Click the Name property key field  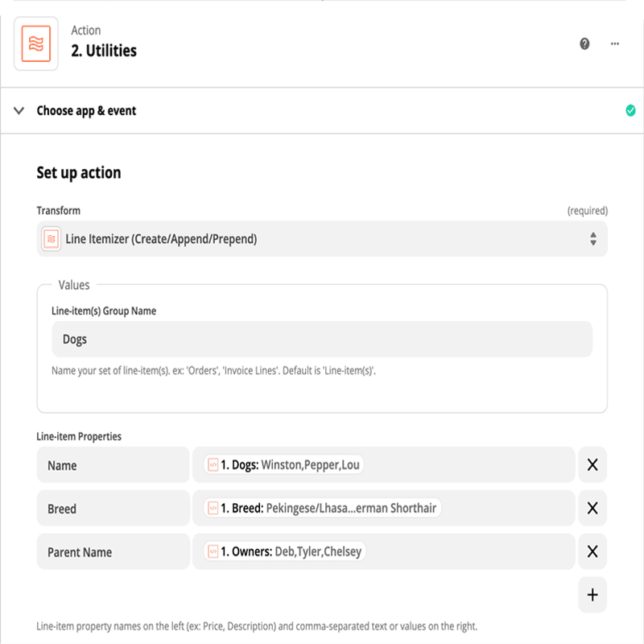(x=113, y=465)
